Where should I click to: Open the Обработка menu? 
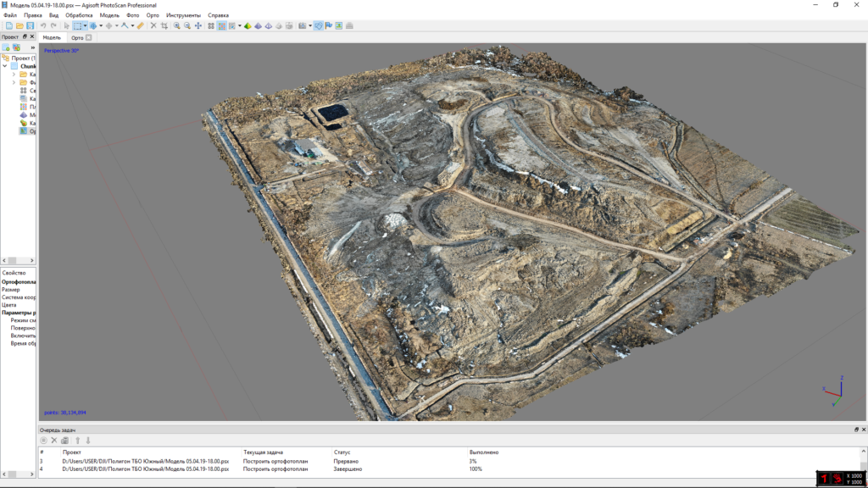tap(79, 15)
